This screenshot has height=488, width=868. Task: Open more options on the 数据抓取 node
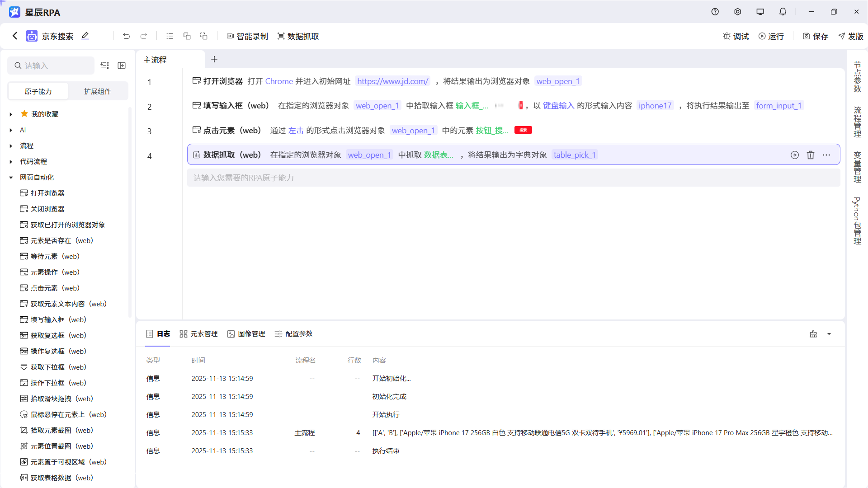(827, 155)
